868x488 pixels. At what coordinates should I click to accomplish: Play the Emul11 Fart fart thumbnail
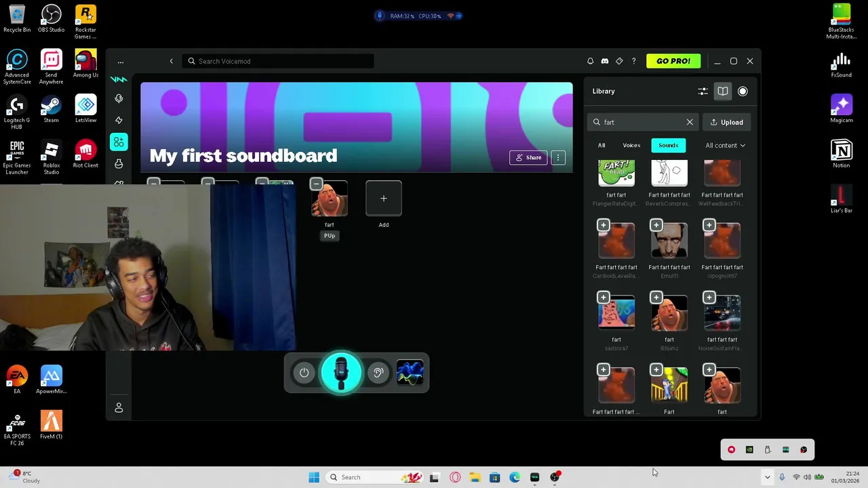coord(669,240)
